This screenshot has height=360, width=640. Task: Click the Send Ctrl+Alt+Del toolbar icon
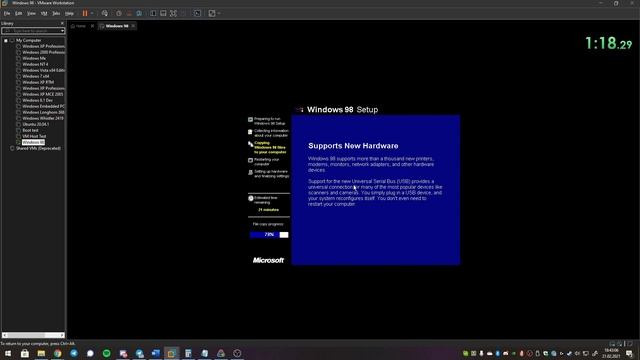pos(105,13)
